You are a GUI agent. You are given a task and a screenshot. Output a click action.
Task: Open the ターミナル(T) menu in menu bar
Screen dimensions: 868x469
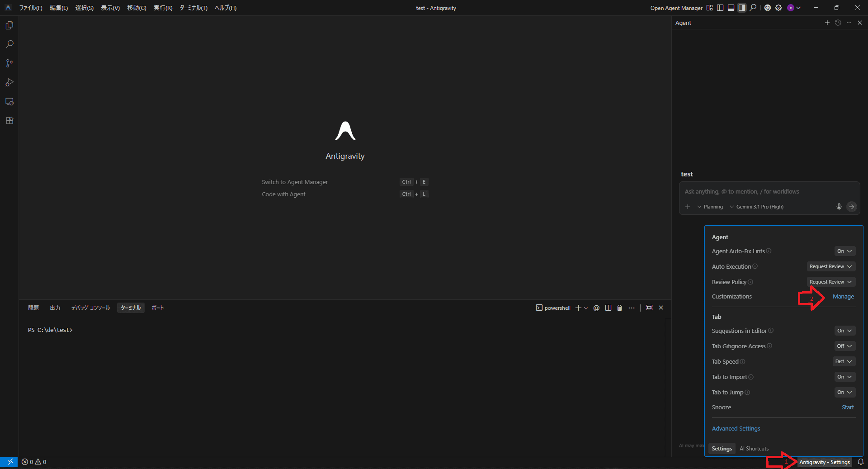pyautogui.click(x=193, y=8)
